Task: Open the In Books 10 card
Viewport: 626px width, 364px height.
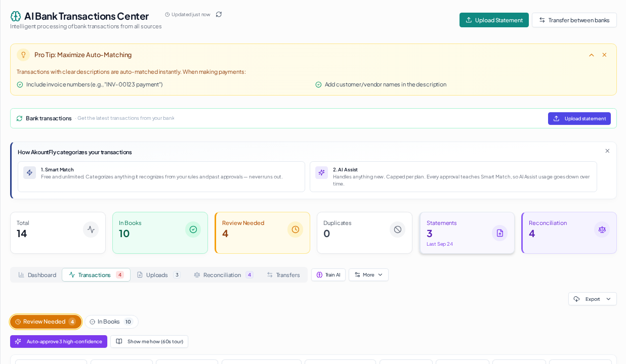Action: (x=160, y=233)
